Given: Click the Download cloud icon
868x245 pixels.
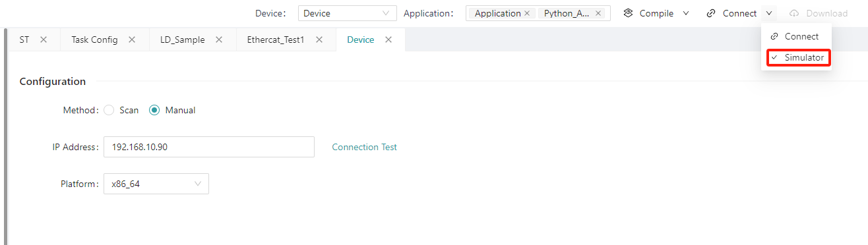Looking at the screenshot, I should click(x=794, y=13).
